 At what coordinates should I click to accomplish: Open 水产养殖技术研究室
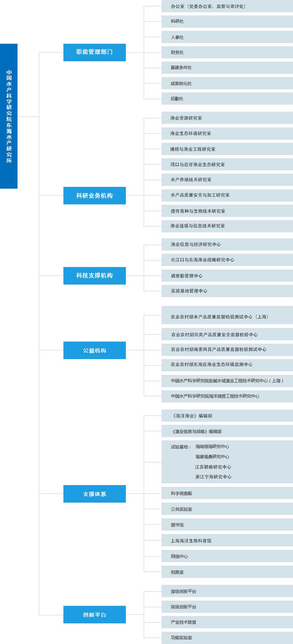pos(227,180)
